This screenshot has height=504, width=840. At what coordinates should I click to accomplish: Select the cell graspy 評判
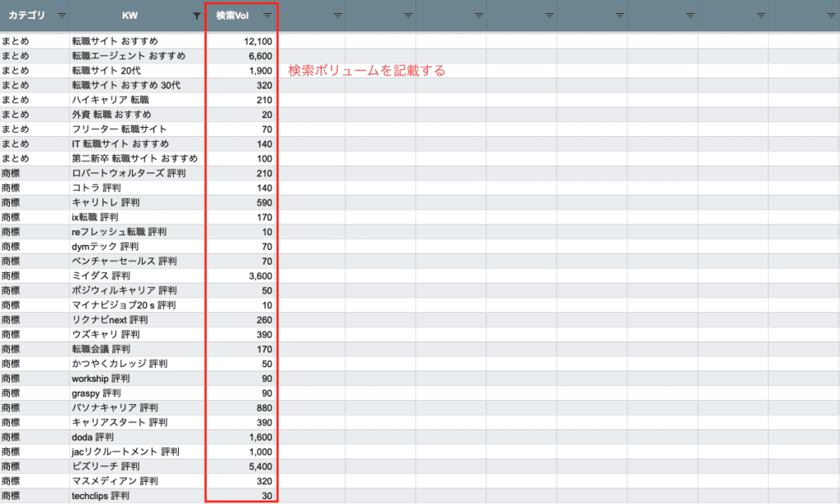[137, 393]
